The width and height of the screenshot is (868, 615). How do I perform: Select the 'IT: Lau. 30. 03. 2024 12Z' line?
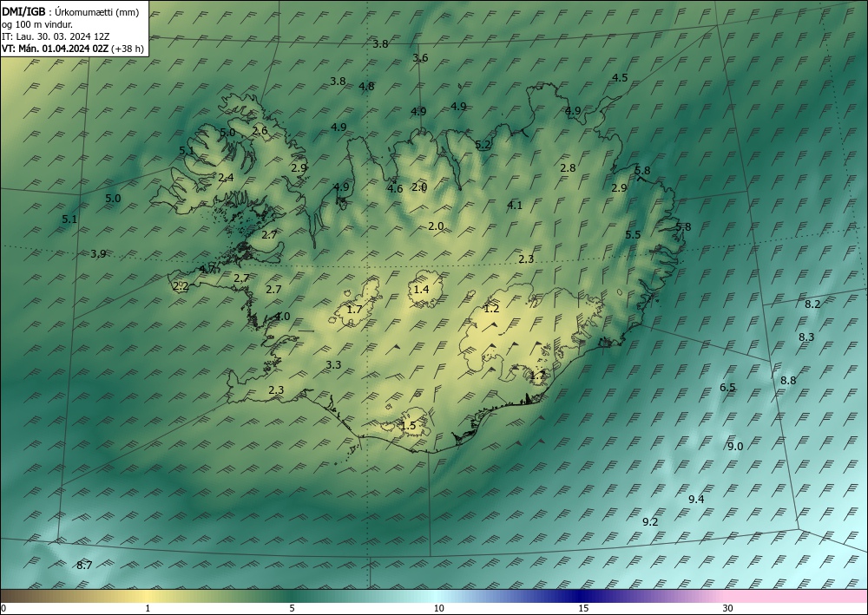[56, 36]
